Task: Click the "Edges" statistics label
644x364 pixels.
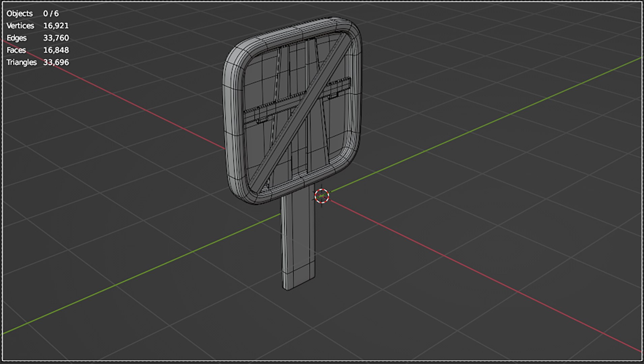Action: 17,38
